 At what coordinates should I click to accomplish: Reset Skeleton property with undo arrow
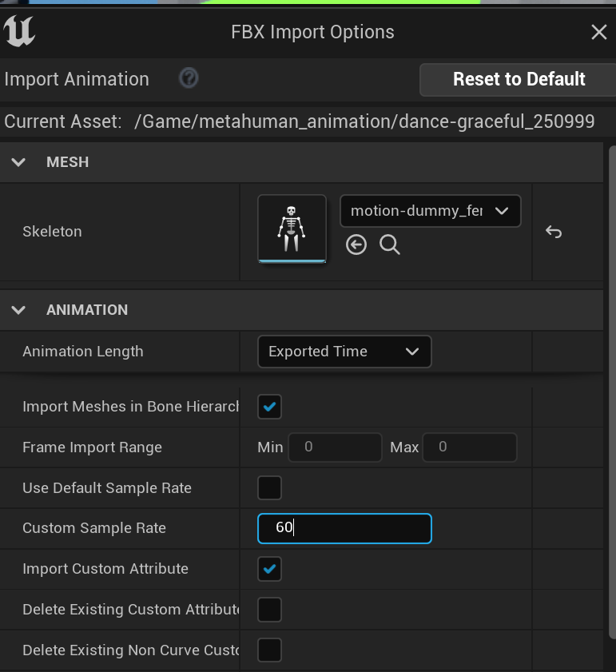click(554, 232)
